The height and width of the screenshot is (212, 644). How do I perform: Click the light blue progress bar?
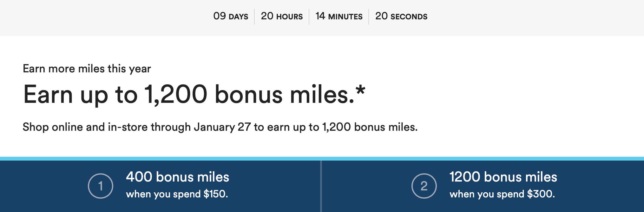322,158
